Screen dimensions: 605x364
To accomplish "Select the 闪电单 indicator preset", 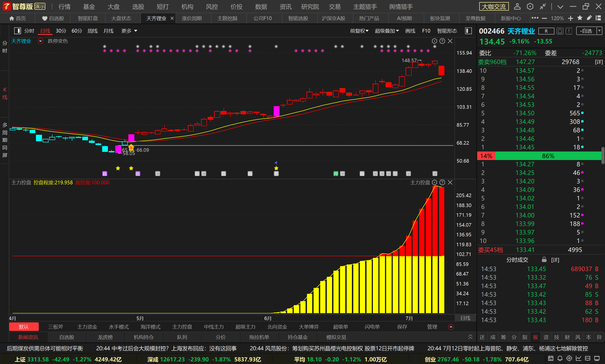I will (x=372, y=327).
